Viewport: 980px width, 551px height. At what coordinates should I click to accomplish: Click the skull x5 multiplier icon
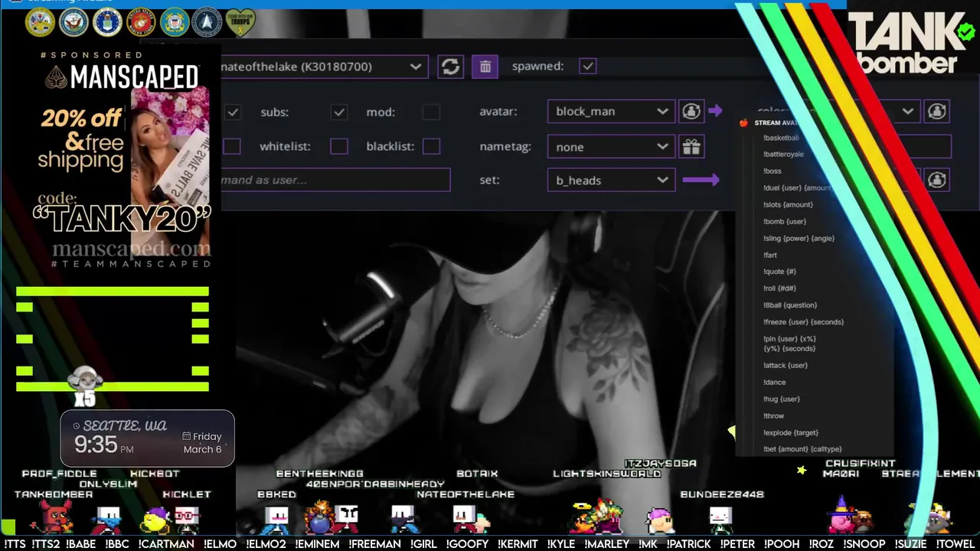(x=85, y=385)
